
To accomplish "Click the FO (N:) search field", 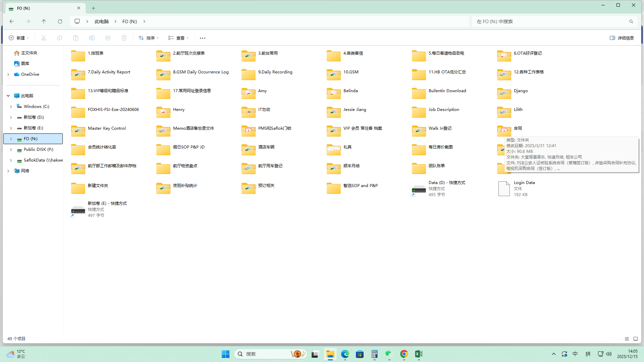I will [550, 21].
